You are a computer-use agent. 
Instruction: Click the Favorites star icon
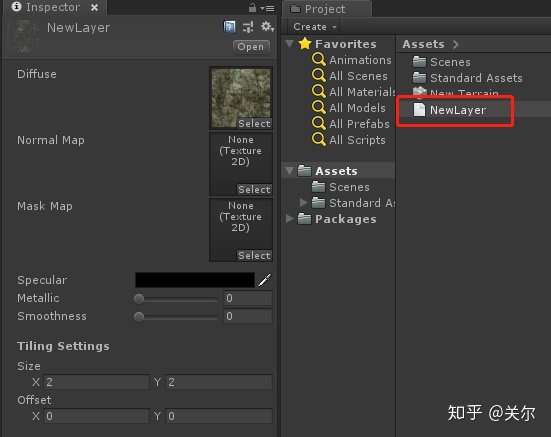click(x=305, y=44)
